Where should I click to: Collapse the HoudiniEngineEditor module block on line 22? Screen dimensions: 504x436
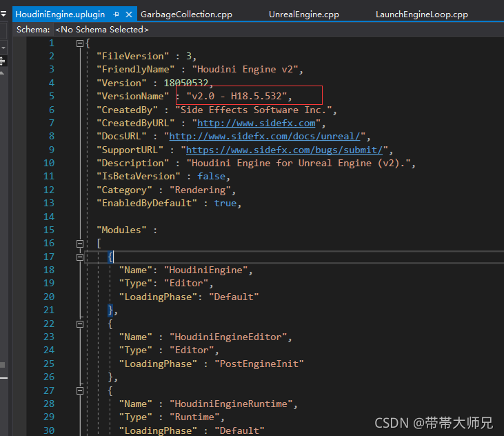(x=80, y=324)
